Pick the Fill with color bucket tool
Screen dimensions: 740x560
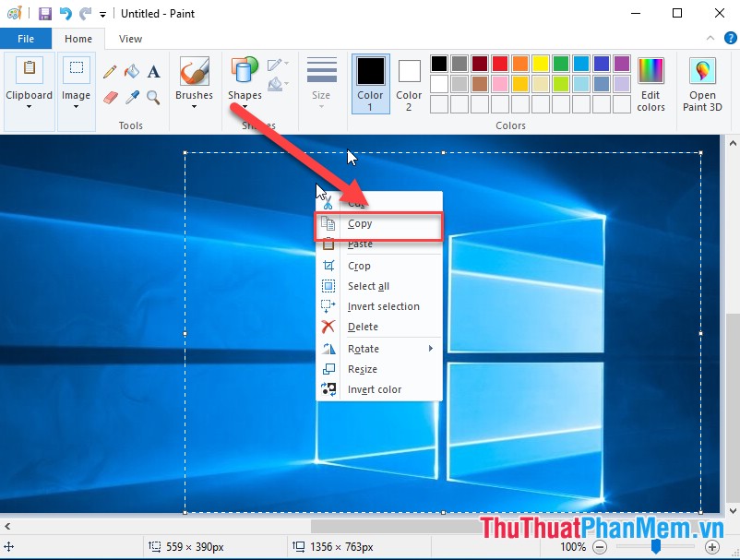pyautogui.click(x=131, y=71)
